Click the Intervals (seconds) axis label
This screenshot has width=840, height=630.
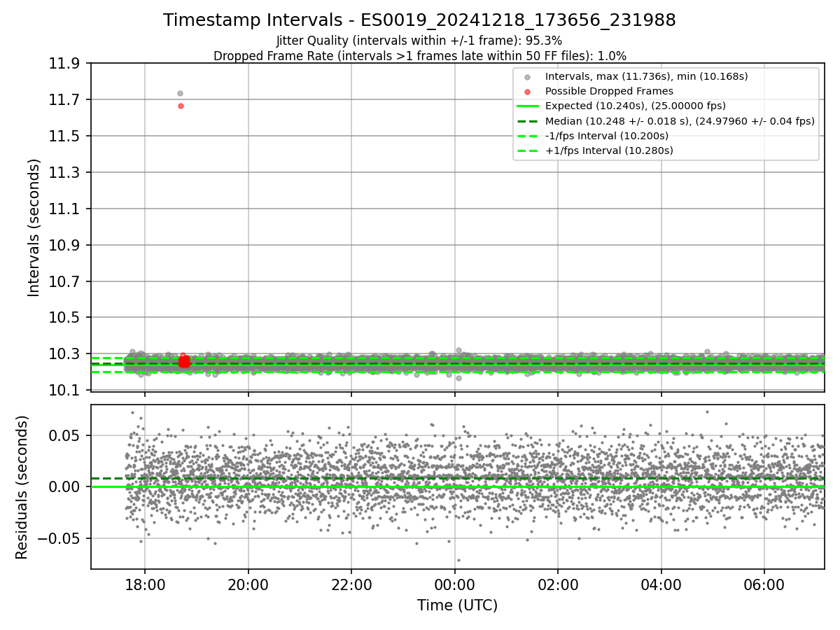[34, 227]
